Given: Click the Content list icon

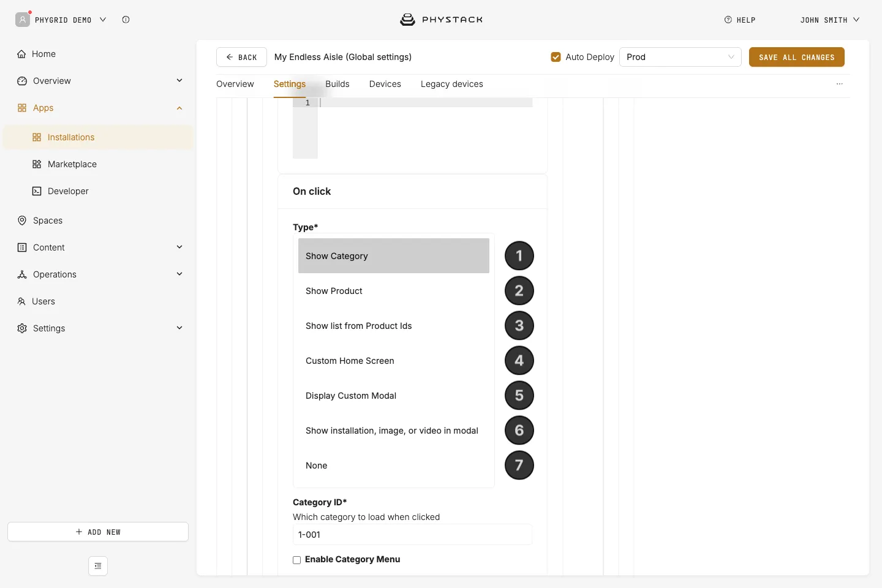Looking at the screenshot, I should (22, 247).
